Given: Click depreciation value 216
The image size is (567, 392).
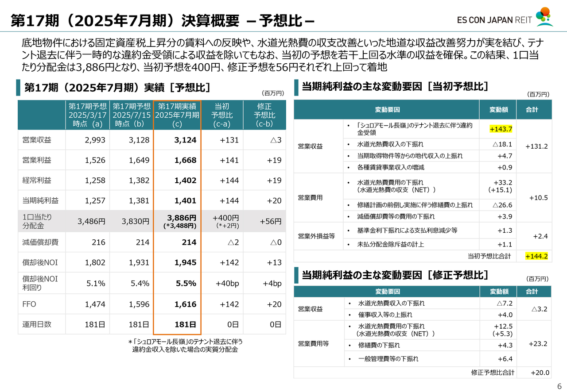Looking at the screenshot, I should click(98, 242).
